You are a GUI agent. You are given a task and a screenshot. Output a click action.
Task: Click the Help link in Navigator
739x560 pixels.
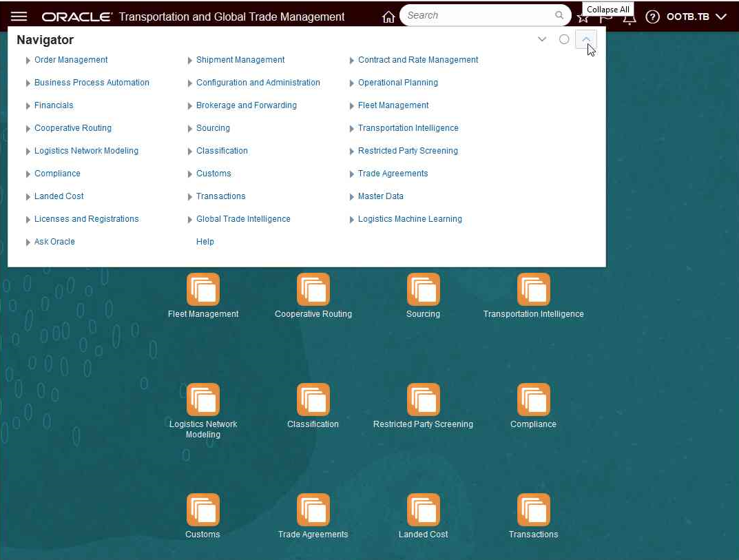205,241
